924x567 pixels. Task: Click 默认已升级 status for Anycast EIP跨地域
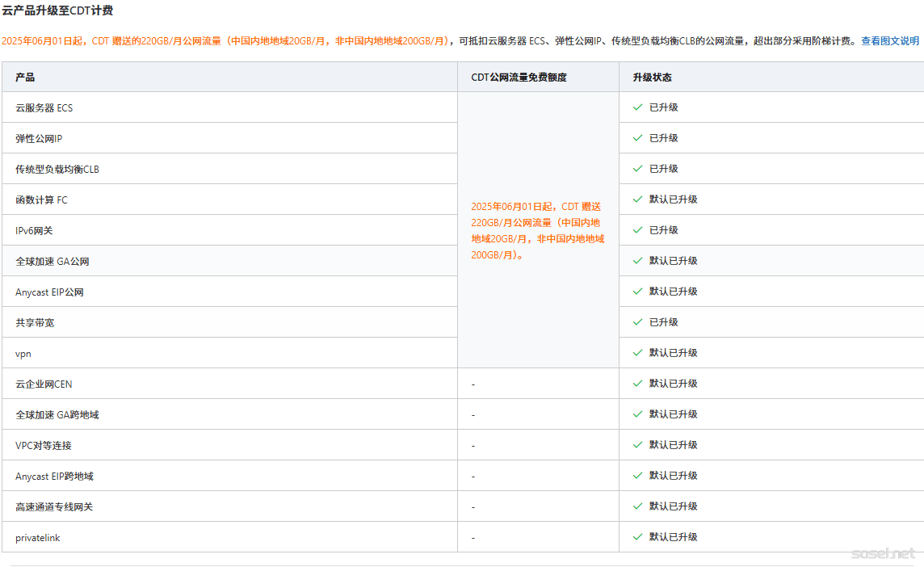point(673,476)
